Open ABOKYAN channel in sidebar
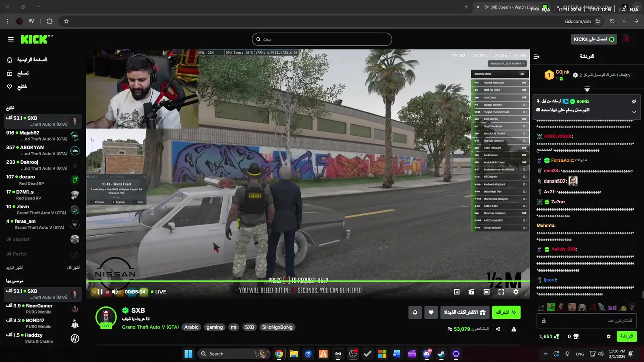 coord(43,150)
